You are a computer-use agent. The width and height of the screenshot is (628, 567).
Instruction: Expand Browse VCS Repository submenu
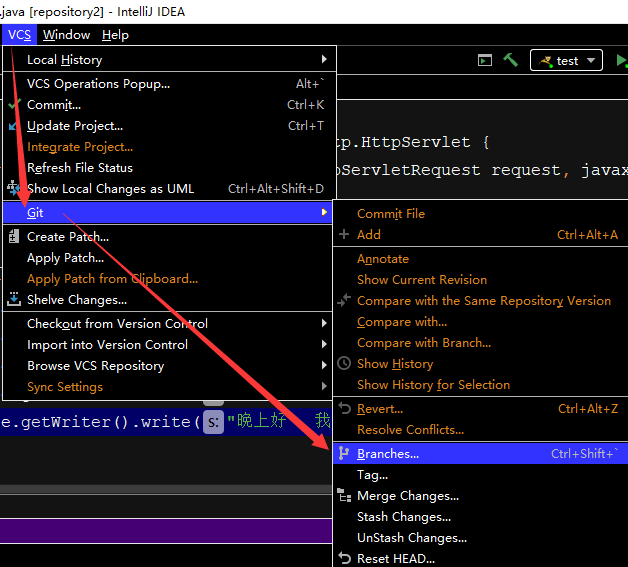point(167,366)
